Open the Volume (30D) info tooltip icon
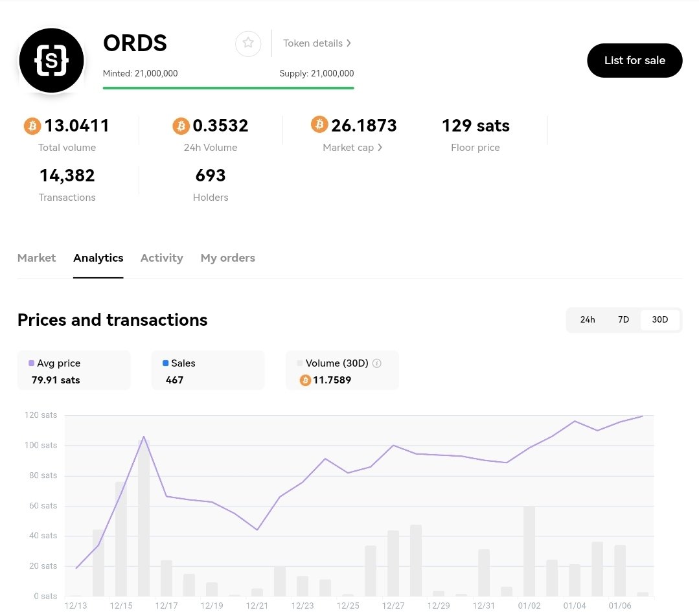The height and width of the screenshot is (616, 699). click(x=376, y=363)
